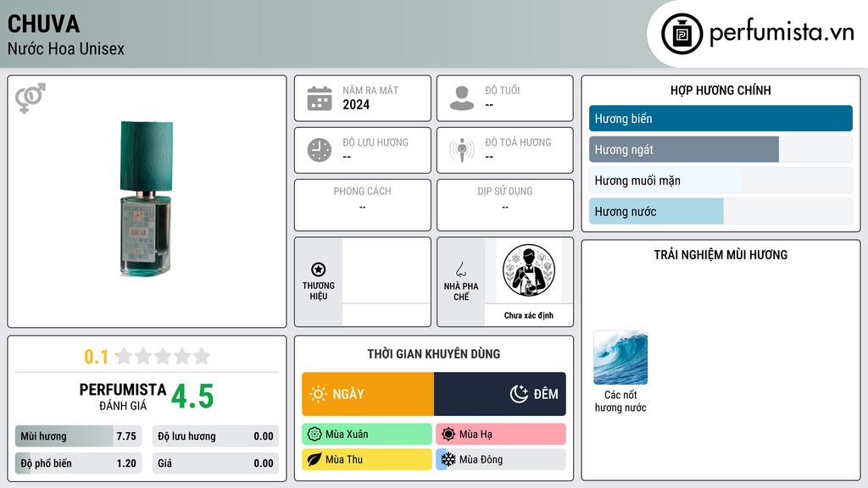Click the summer sun icon
This screenshot has height=488, width=868.
[448, 435]
